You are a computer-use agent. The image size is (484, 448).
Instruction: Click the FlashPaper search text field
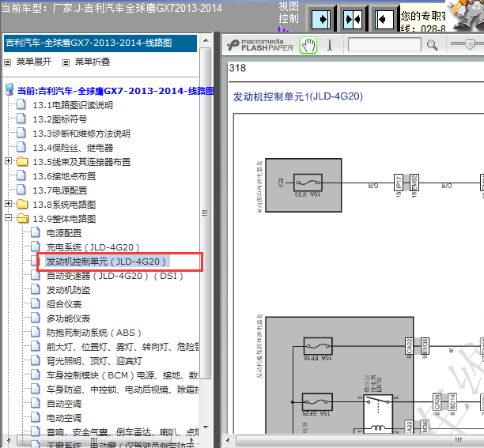point(384,45)
